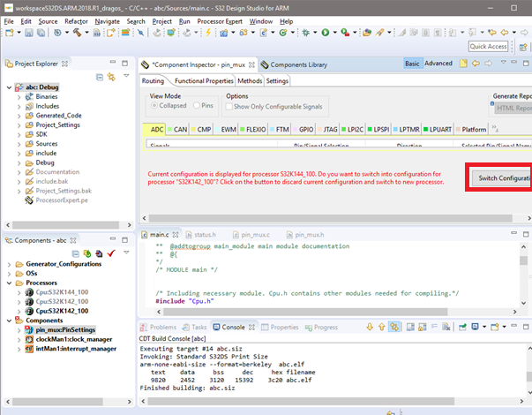Screen dimensions: 532x415
Task: Select the FTM peripheral tab
Action: coord(279,130)
